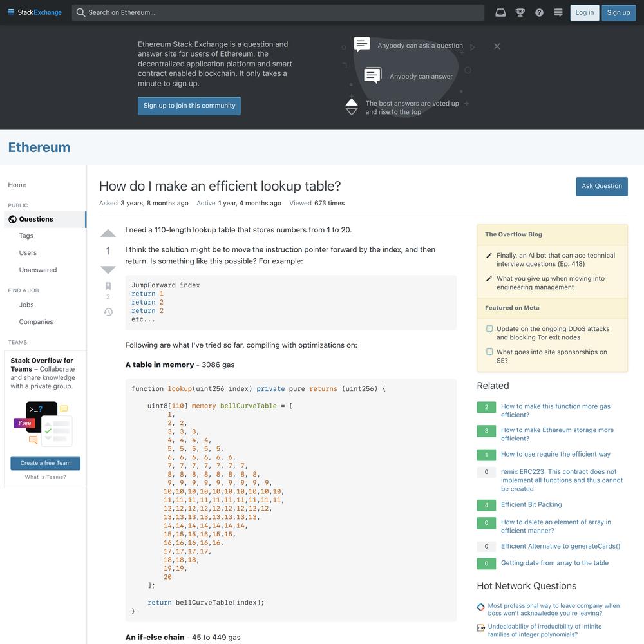Open Jobs in the sidebar
644x644 pixels.
(26, 305)
